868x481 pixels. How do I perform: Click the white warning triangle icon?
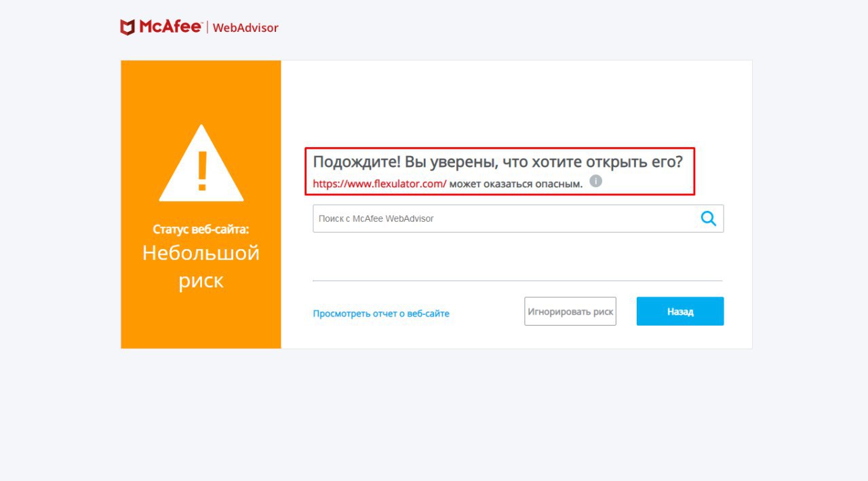click(201, 163)
